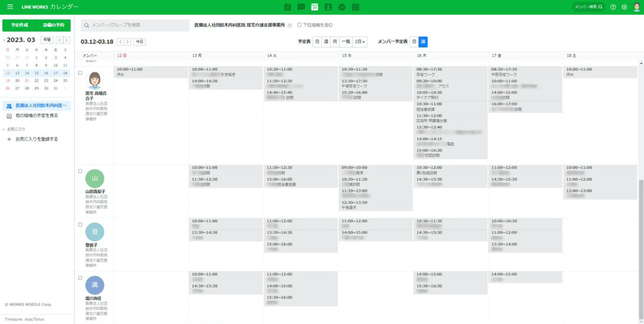Open the 2日 view dropdown
Image resolution: width=644 pixels, height=324 pixels.
click(x=360, y=42)
